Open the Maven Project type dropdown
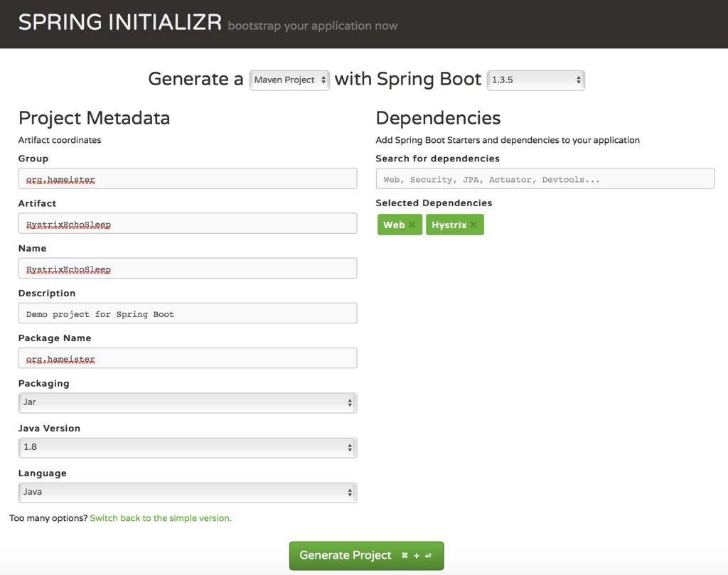Screen dimensions: 728x575 coord(289,80)
